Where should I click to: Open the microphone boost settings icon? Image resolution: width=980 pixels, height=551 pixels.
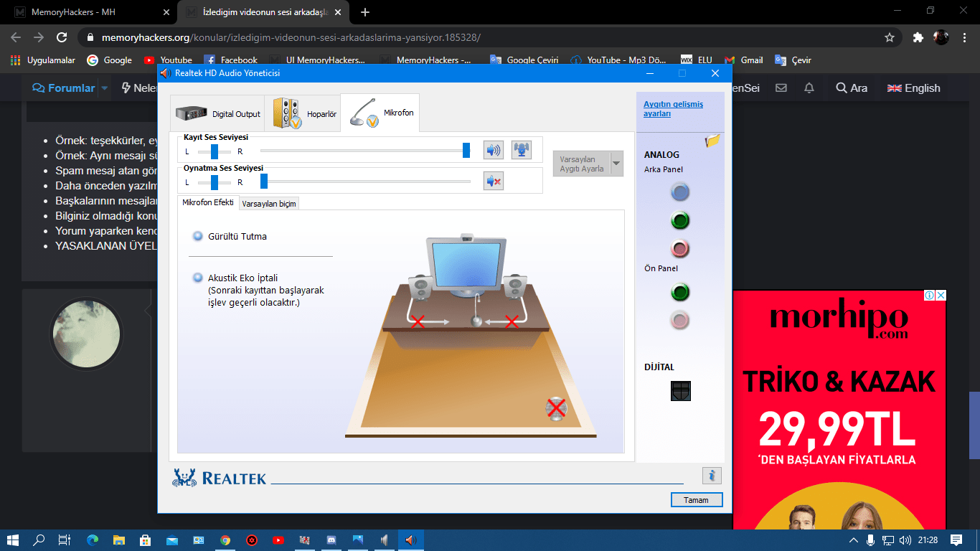click(x=522, y=150)
